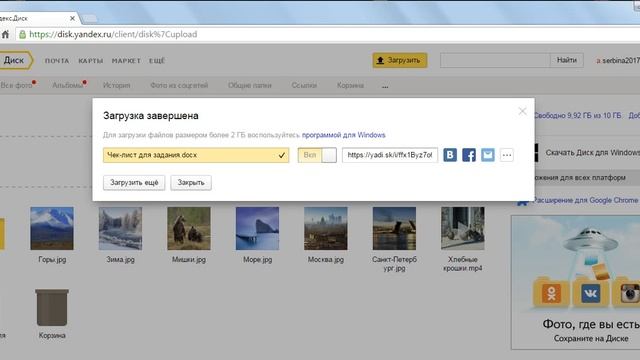
Task: Focus the Disk search input field
Action: (x=495, y=60)
